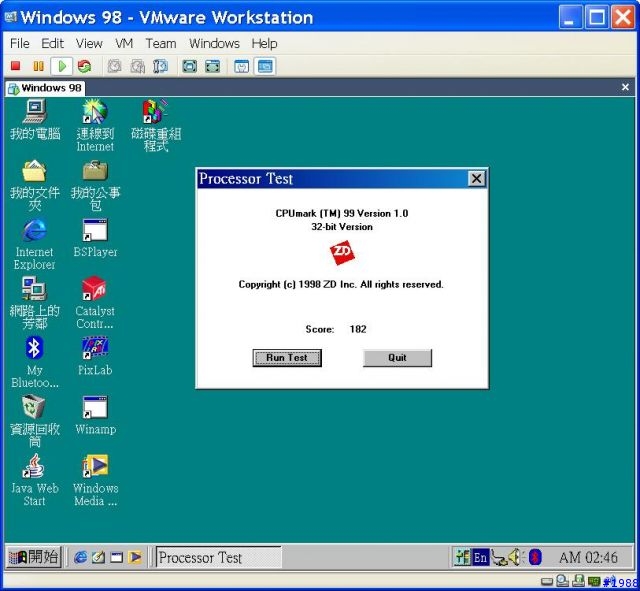Select 資源回收筒 recycle bin icon
This screenshot has height=591, width=640.
(x=35, y=421)
